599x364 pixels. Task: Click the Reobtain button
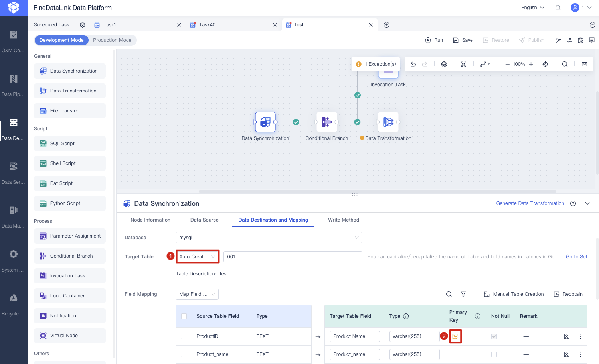[568, 294]
